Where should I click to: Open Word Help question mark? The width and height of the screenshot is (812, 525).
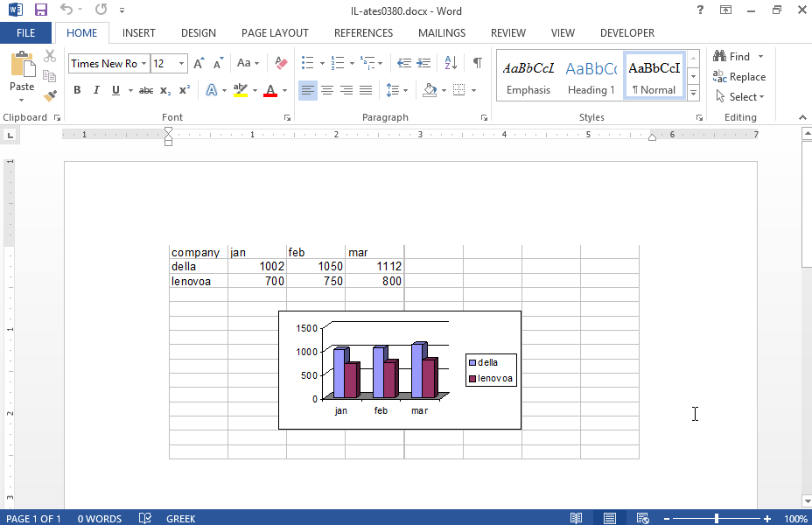[700, 10]
